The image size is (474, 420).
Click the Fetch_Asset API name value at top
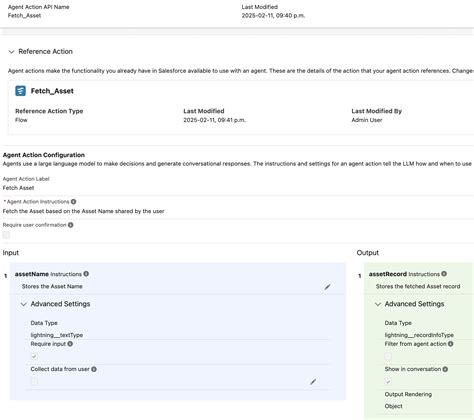pyautogui.click(x=24, y=16)
